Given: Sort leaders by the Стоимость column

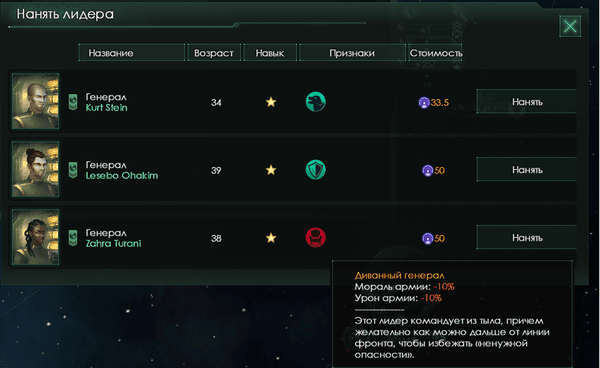Looking at the screenshot, I should [x=435, y=53].
